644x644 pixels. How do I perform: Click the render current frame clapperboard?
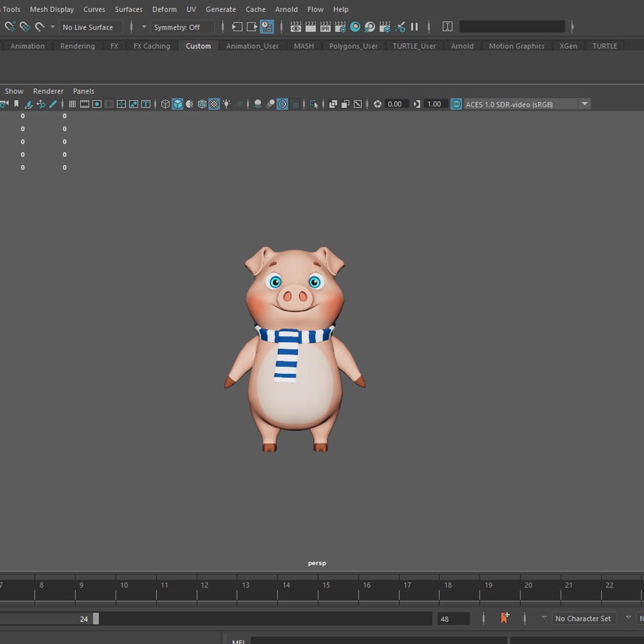tap(311, 27)
